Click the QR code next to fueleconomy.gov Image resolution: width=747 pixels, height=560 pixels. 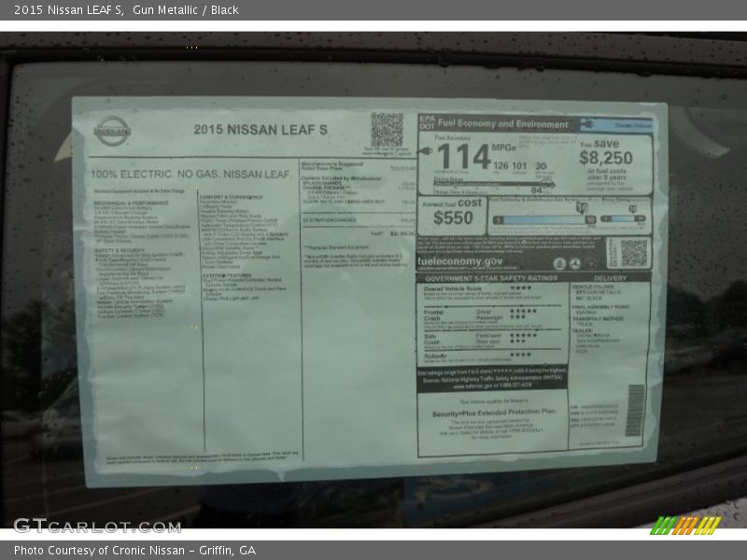(x=634, y=253)
